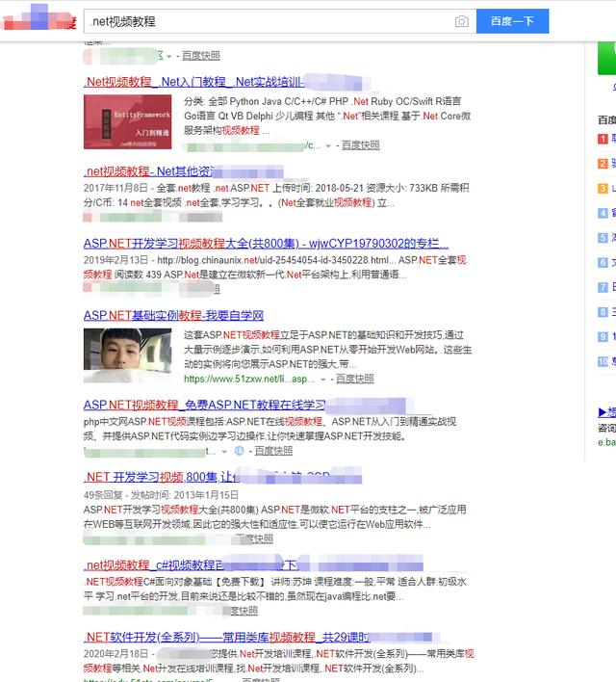Click hot-search rank 8 badge
Image resolution: width=616 pixels, height=682 pixels.
pos(603,312)
